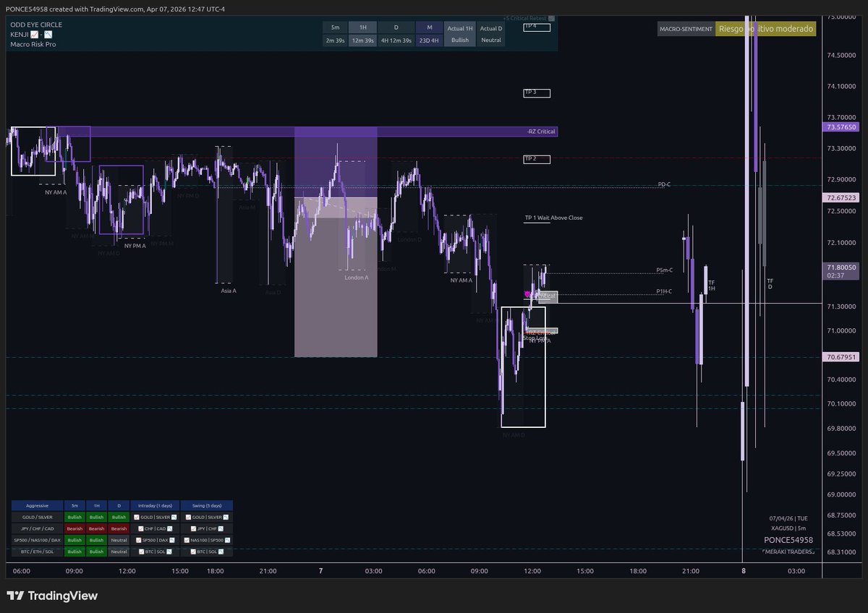Screen dimensions: 868x613
Task: Click the rising-chart emoji beside KENJI
Action: [x=36, y=34]
